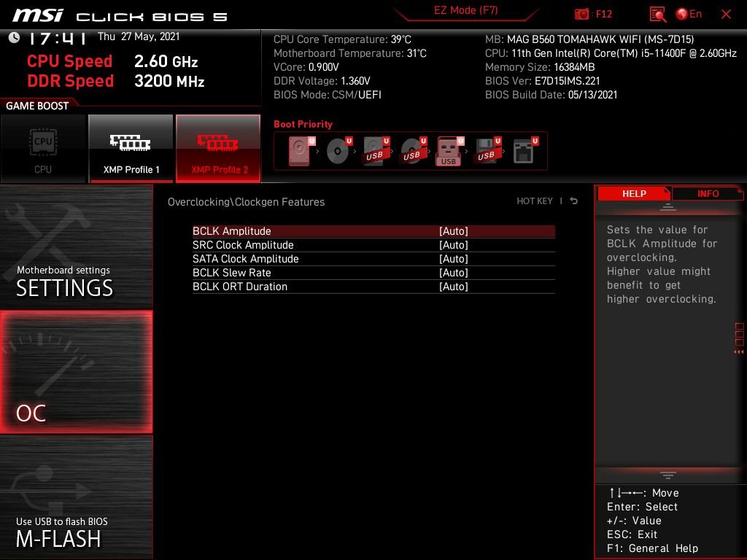Select the optical disc boot device icon
The width and height of the screenshot is (747, 560).
[338, 151]
